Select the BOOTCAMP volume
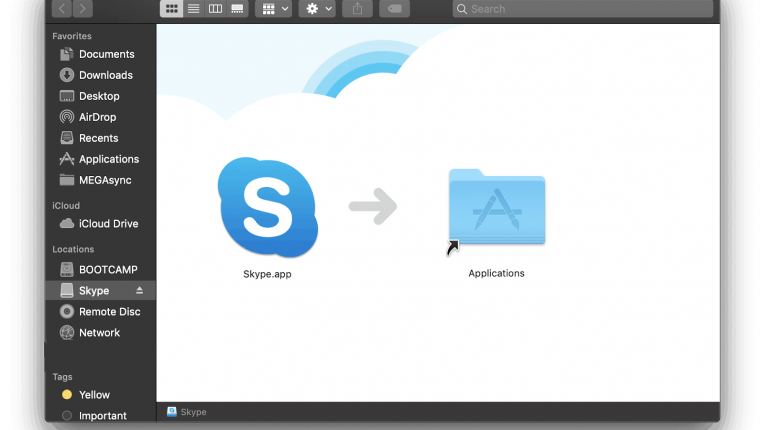765x430 pixels. tap(99, 269)
